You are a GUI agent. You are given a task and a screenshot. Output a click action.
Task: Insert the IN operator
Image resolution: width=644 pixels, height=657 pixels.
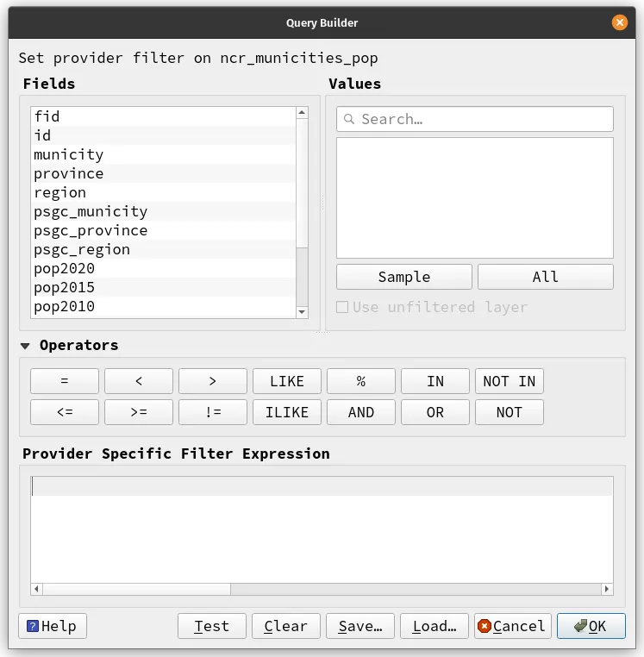click(435, 381)
